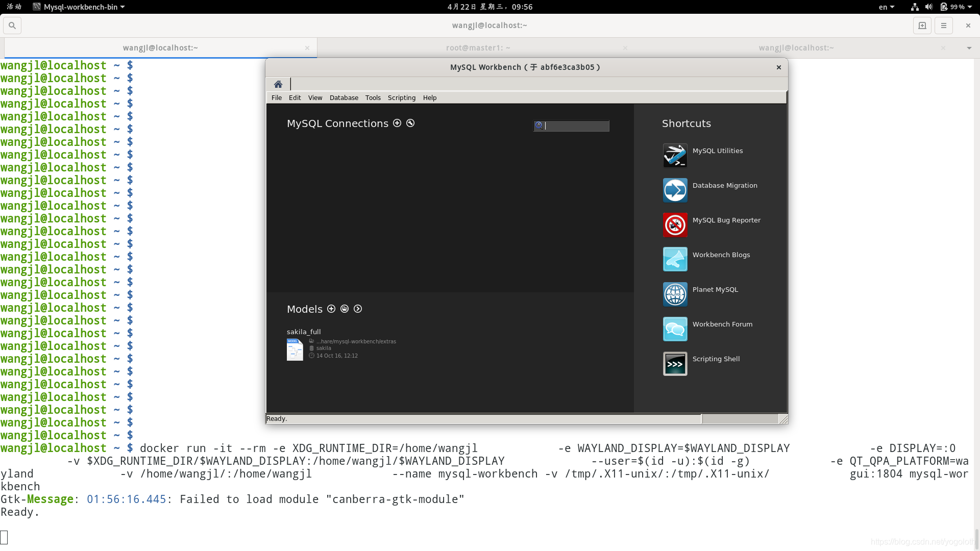The height and width of the screenshot is (551, 980).
Task: Switch to the root@master1 terminal tab
Action: point(478,47)
